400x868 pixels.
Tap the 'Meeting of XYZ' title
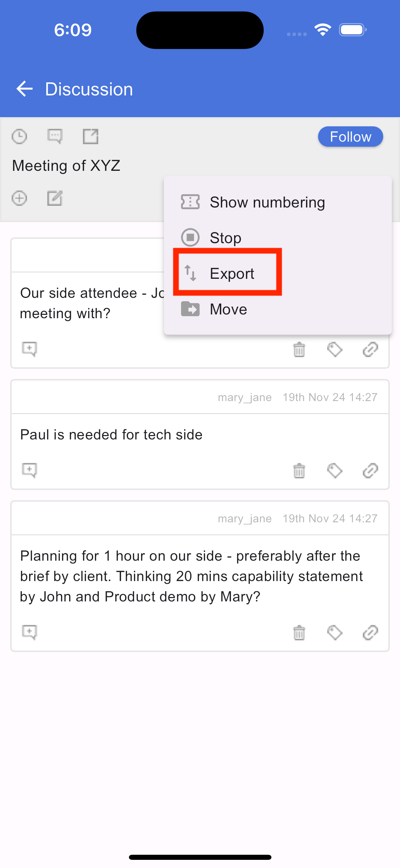[66, 166]
